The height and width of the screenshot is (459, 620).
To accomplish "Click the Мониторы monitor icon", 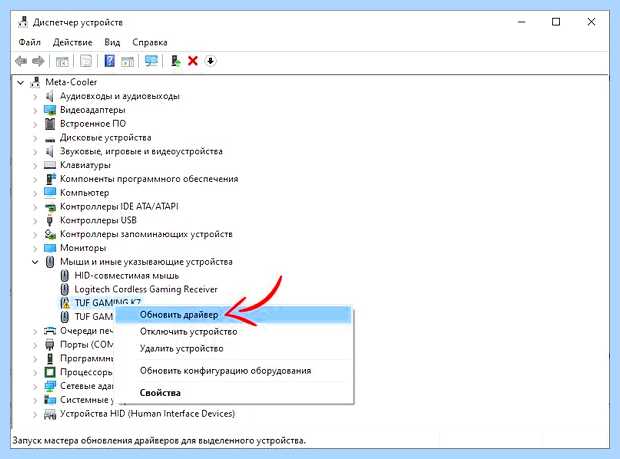I will 50,248.
